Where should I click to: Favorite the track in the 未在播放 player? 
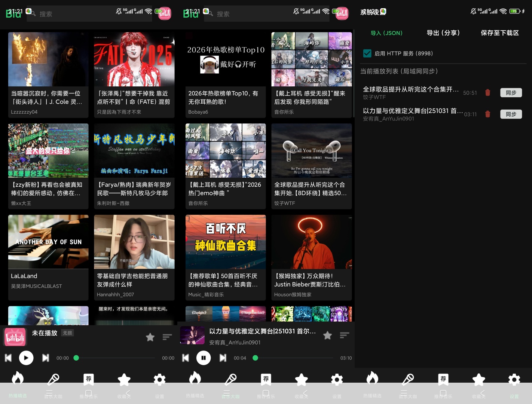(150, 337)
